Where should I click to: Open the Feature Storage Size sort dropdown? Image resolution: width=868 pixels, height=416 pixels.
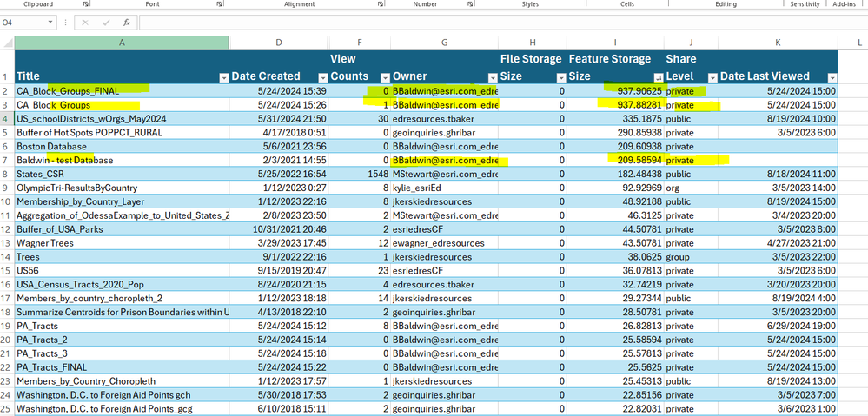pyautogui.click(x=658, y=77)
